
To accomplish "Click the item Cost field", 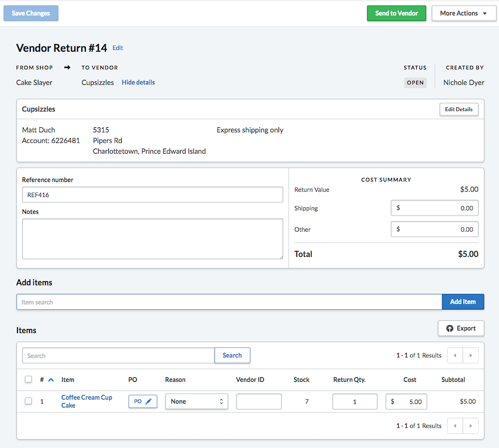I will pyautogui.click(x=406, y=401).
